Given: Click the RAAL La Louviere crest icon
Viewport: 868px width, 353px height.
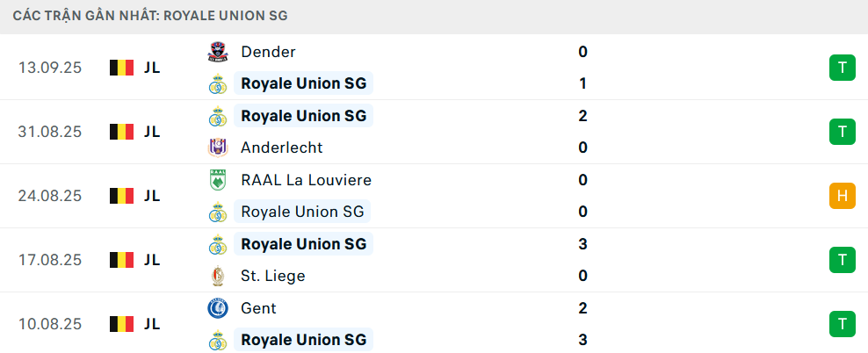Looking at the screenshot, I should (217, 180).
